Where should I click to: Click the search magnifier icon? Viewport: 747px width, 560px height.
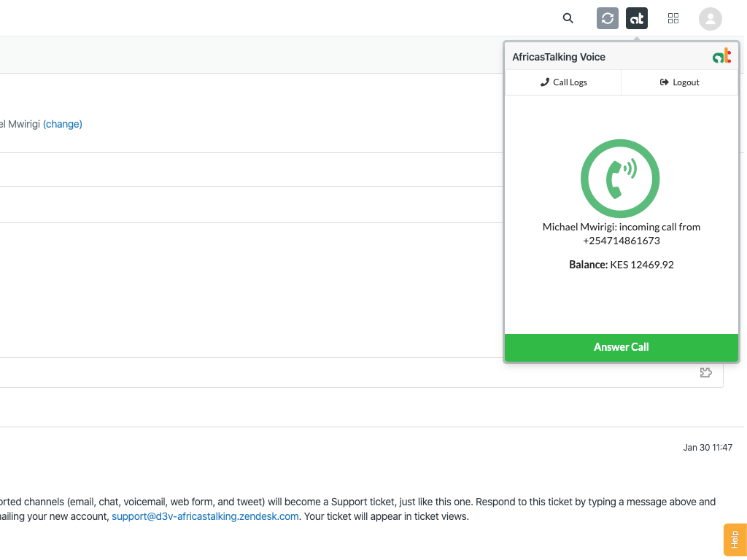(x=568, y=18)
